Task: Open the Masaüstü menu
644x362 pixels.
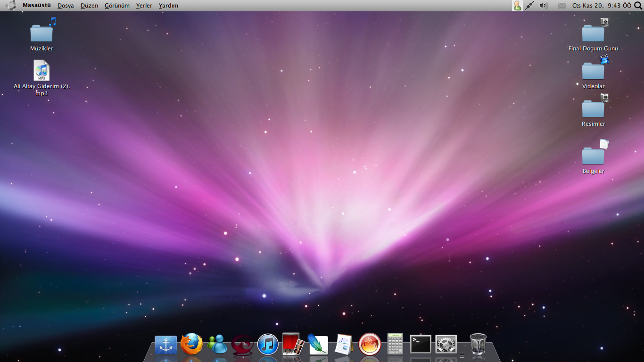Action: [x=37, y=6]
